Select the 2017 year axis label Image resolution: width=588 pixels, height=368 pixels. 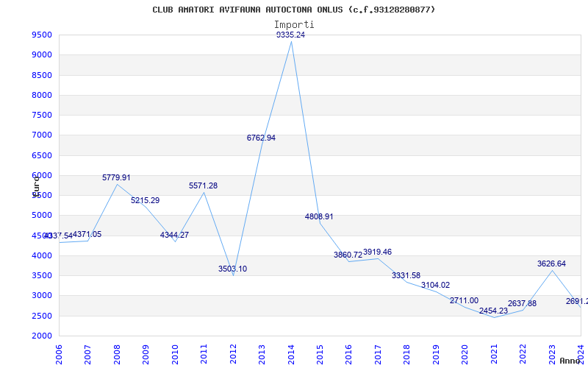coord(379,355)
